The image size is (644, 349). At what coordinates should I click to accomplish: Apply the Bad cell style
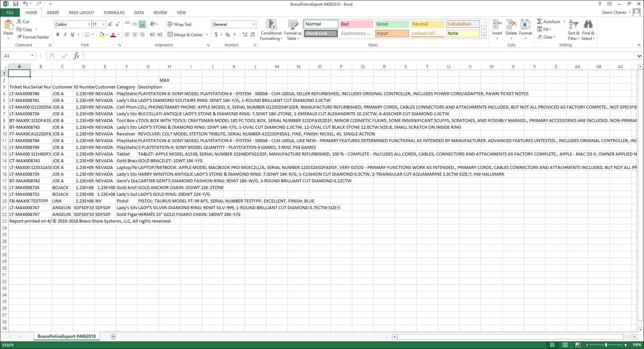point(356,24)
